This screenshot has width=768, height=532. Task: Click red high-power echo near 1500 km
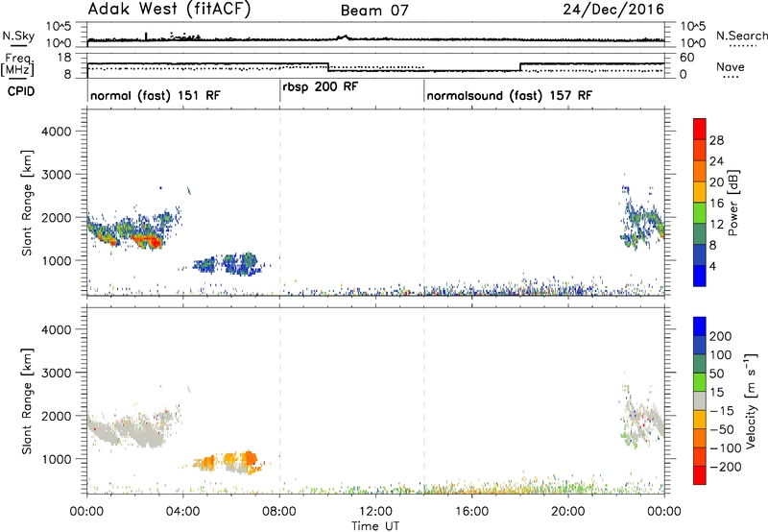coord(147,240)
